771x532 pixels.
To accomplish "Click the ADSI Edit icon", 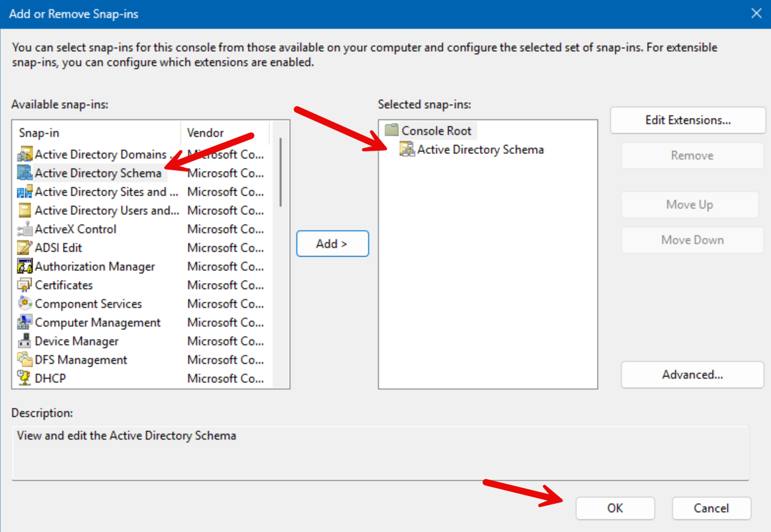I will tap(25, 248).
